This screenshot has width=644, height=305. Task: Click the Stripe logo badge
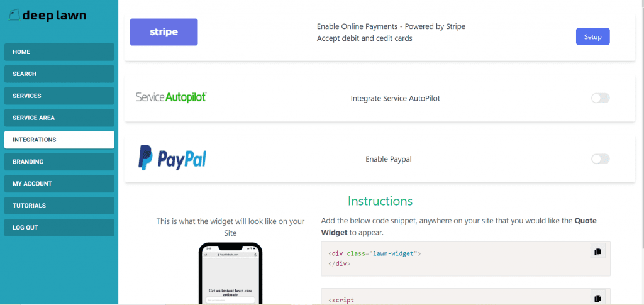coord(164,32)
